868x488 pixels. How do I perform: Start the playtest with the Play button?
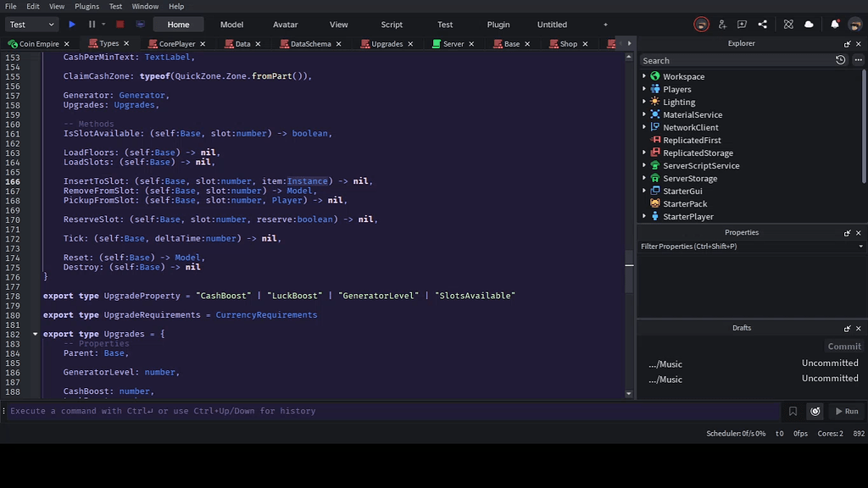72,25
